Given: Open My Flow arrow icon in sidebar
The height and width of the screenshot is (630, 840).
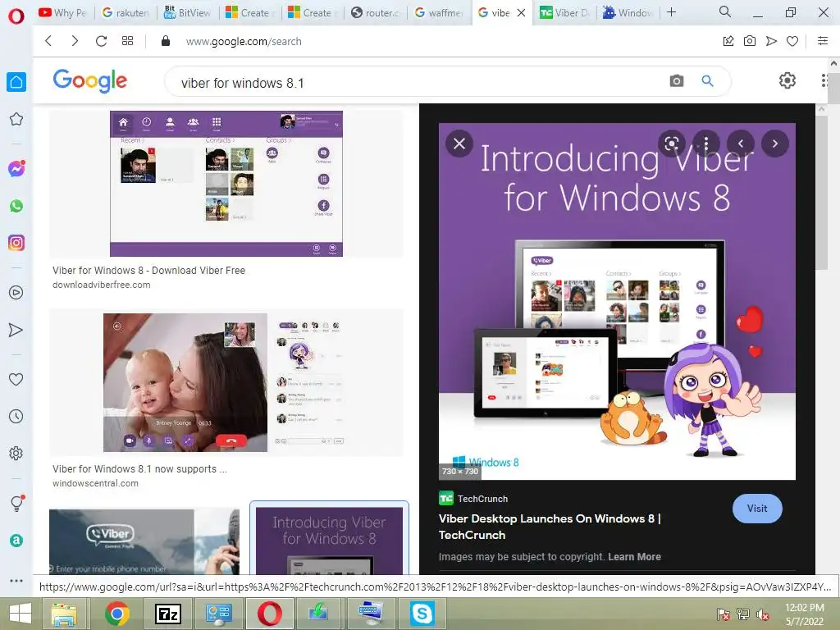Looking at the screenshot, I should (x=16, y=330).
